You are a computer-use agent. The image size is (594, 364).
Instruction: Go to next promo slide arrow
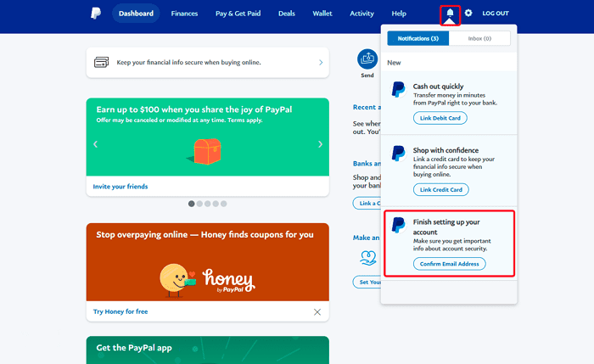pos(320,144)
